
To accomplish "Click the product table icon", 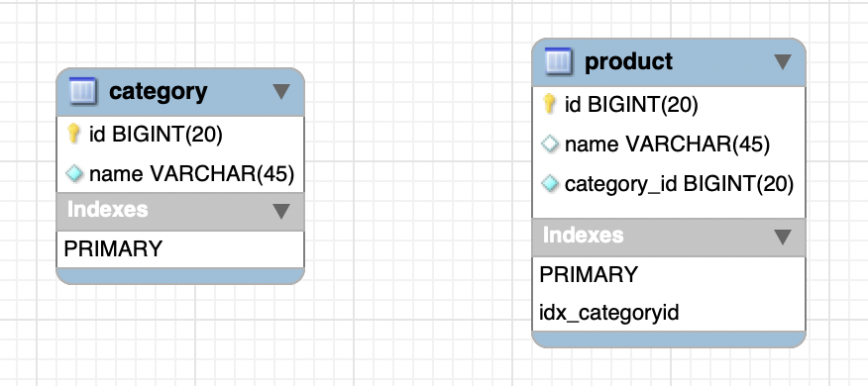I will click(559, 61).
